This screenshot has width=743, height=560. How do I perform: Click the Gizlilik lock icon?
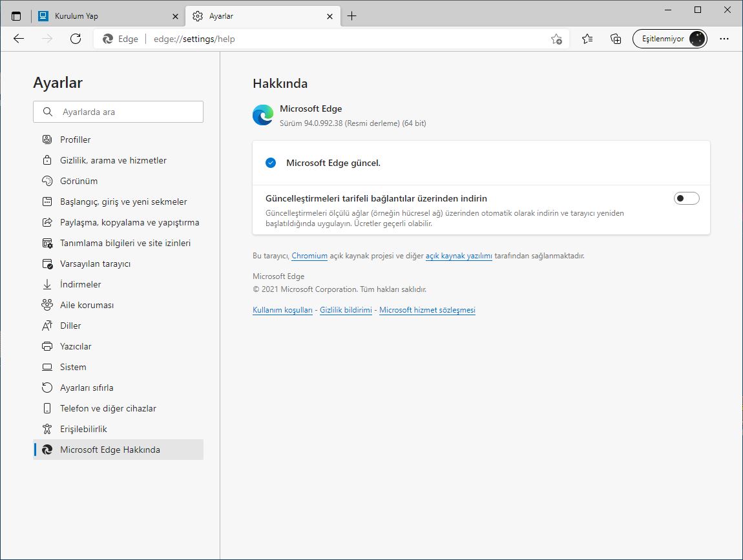(x=47, y=160)
